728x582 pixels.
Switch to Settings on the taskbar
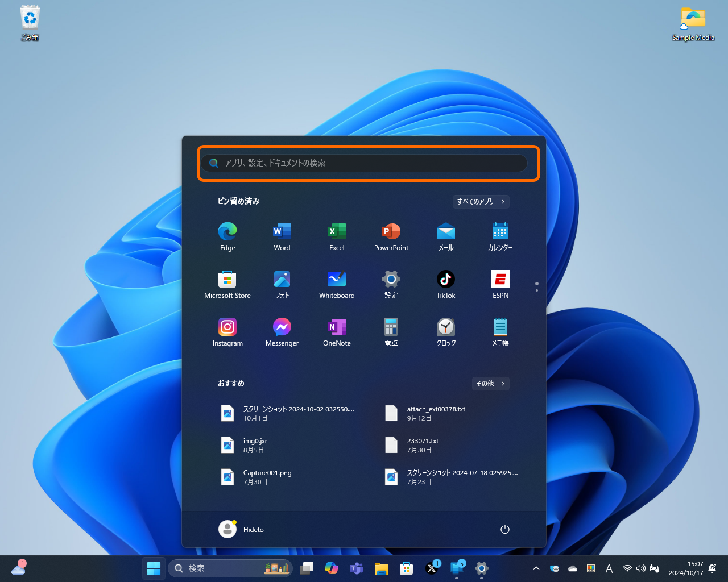[x=482, y=568]
